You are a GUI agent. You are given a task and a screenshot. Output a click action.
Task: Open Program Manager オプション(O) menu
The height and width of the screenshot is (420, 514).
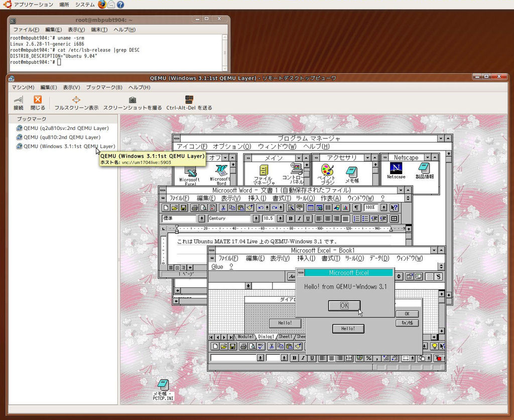pyautogui.click(x=232, y=147)
